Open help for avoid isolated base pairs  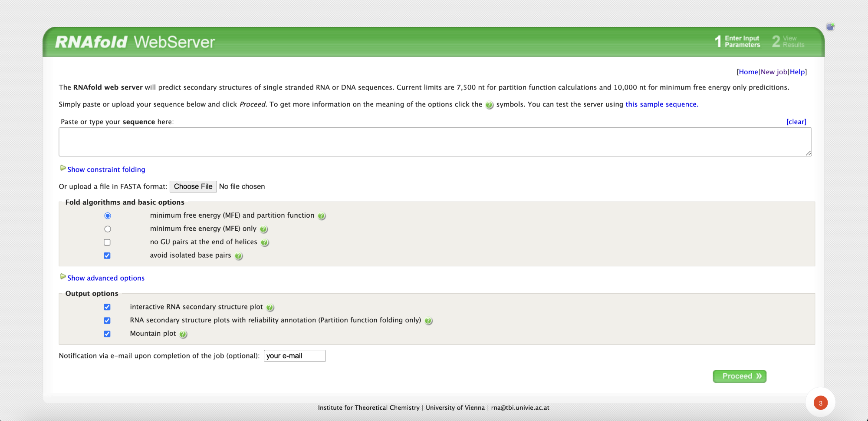[239, 256]
